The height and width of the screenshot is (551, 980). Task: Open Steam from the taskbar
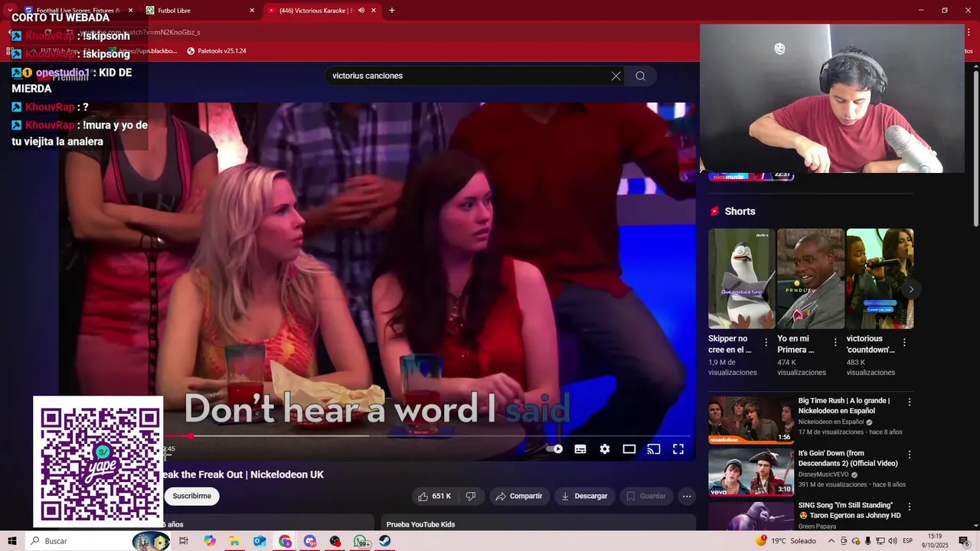click(x=385, y=541)
